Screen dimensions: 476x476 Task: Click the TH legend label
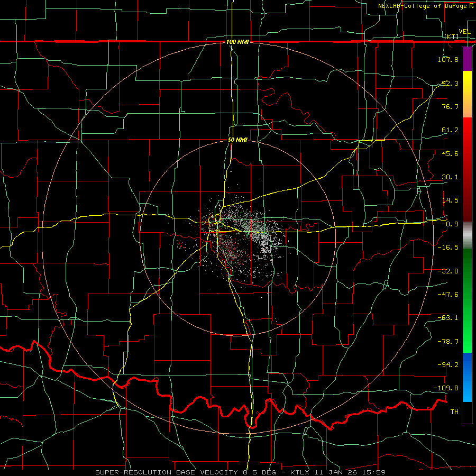pos(454,412)
